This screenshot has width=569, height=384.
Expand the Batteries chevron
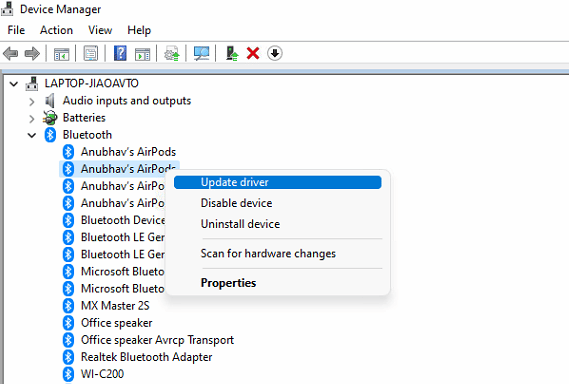(x=32, y=119)
